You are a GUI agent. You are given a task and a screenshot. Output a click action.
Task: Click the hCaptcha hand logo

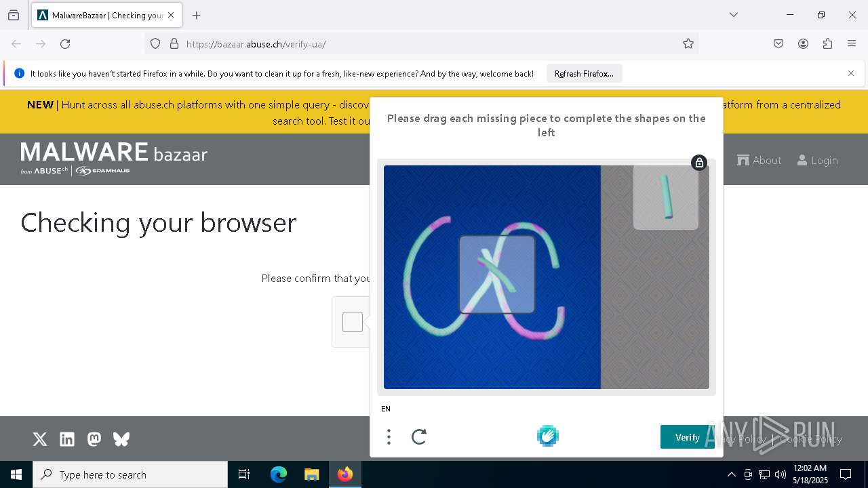(x=548, y=436)
